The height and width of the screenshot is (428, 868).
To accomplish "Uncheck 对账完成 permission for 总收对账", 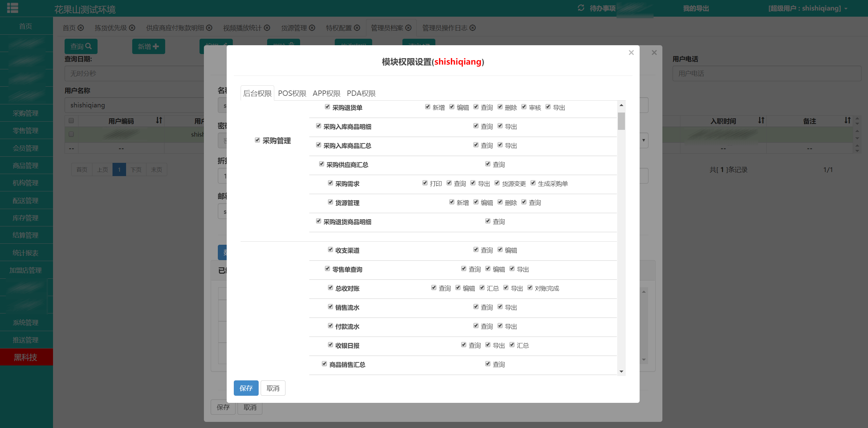I will [x=530, y=288].
